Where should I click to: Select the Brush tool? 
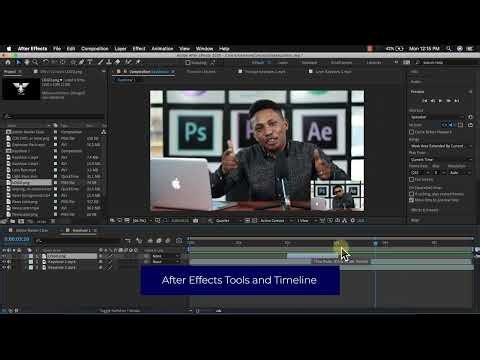coord(100,62)
